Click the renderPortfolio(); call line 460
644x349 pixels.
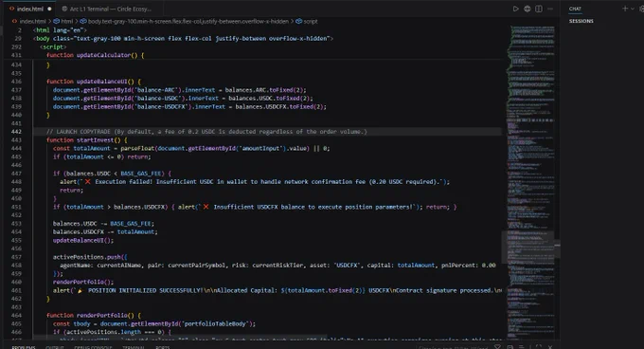point(83,282)
